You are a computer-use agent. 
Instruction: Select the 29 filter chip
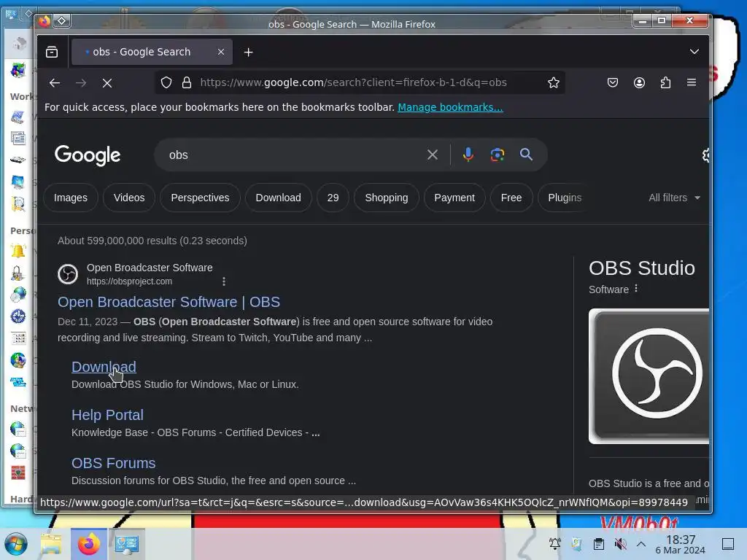[x=333, y=198]
